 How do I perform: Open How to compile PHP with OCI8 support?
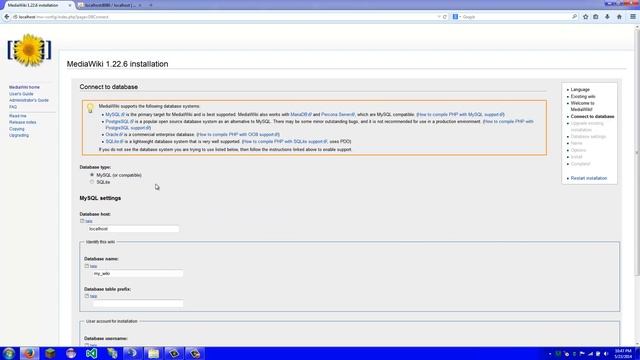click(238, 135)
